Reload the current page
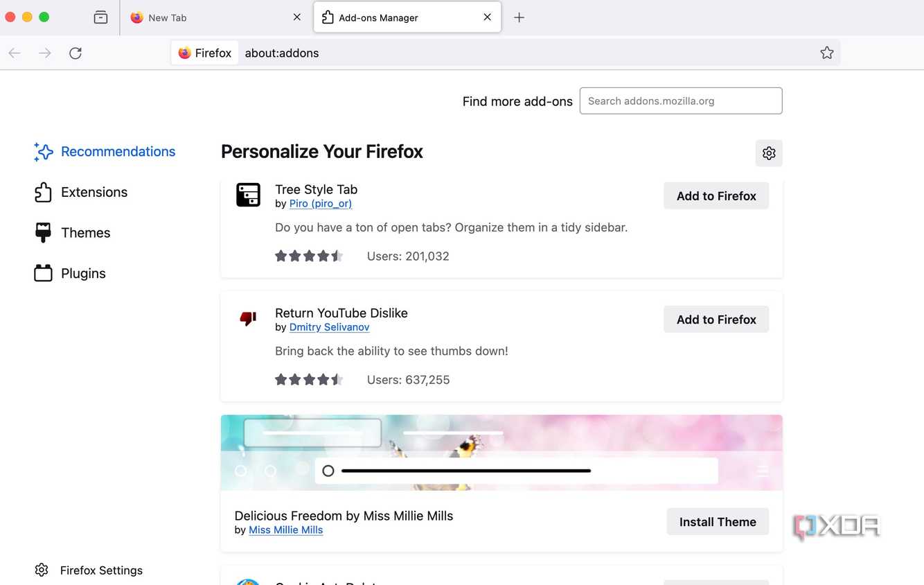Image resolution: width=924 pixels, height=585 pixels. (x=75, y=53)
